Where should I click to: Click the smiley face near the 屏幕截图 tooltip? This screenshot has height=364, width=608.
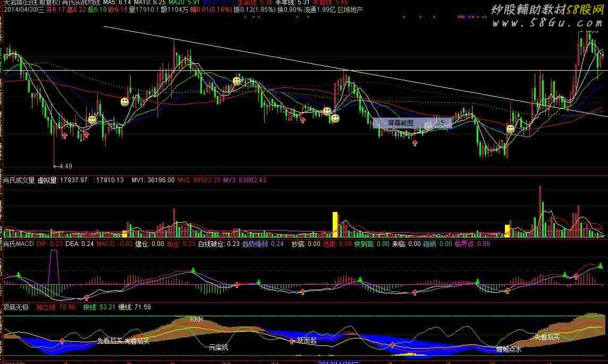428,125
